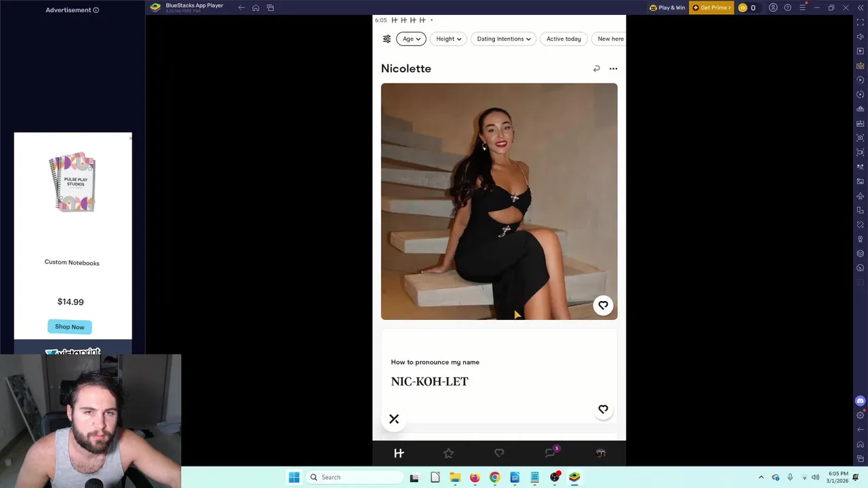
Task: Open OBS Studio from the taskbar
Action: (555, 477)
